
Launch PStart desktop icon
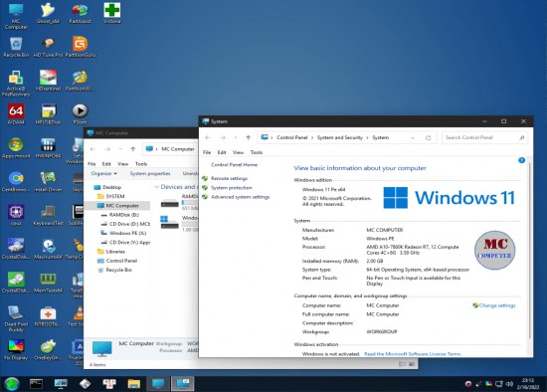coord(80,114)
